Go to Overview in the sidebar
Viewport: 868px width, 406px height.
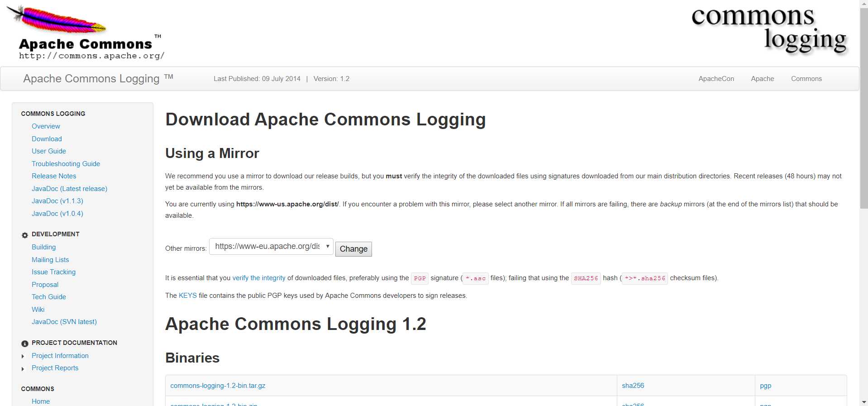pos(46,126)
